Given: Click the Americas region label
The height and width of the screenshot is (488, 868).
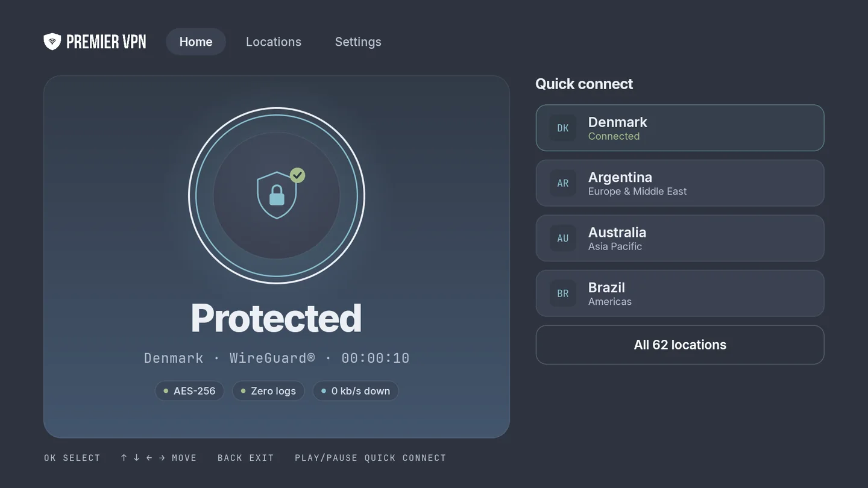Looking at the screenshot, I should click(610, 301).
